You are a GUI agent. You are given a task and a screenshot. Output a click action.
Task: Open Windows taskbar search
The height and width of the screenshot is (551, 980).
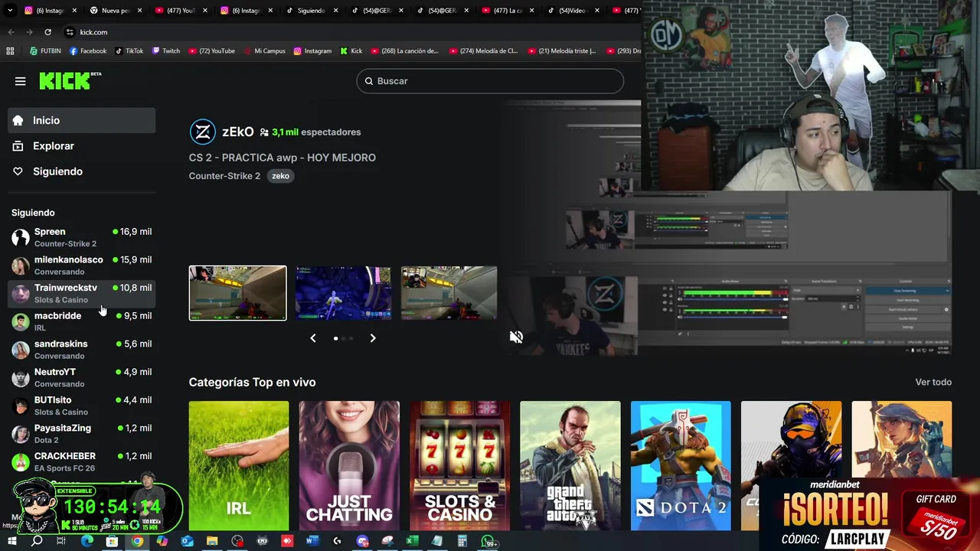click(x=37, y=542)
